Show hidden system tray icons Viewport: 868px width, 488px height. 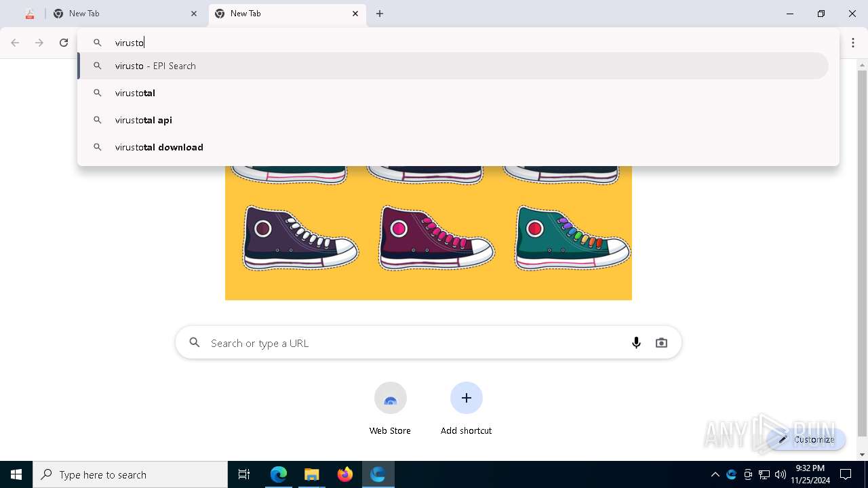[x=715, y=474]
